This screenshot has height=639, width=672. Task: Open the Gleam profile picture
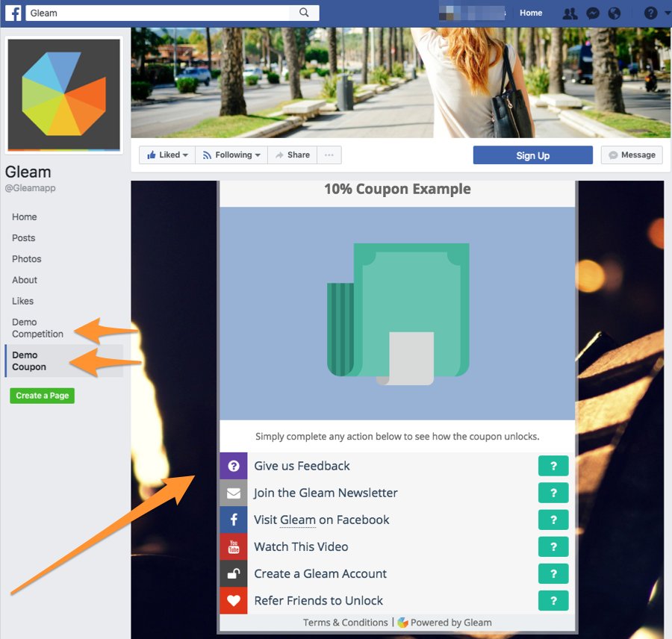point(64,95)
